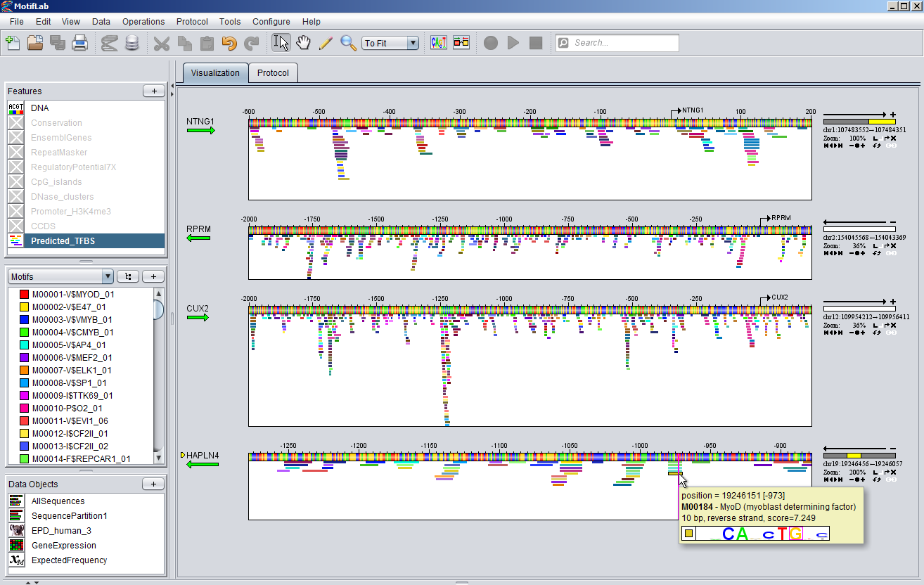This screenshot has width=924, height=585.
Task: Select the hand move tool
Action: click(x=303, y=43)
